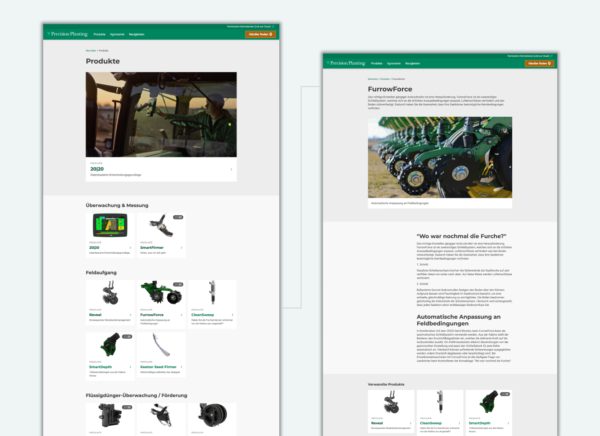This screenshot has height=436, width=600.
Task: Click SmartDepth title in Feldaufgang section
Action: 101,367
